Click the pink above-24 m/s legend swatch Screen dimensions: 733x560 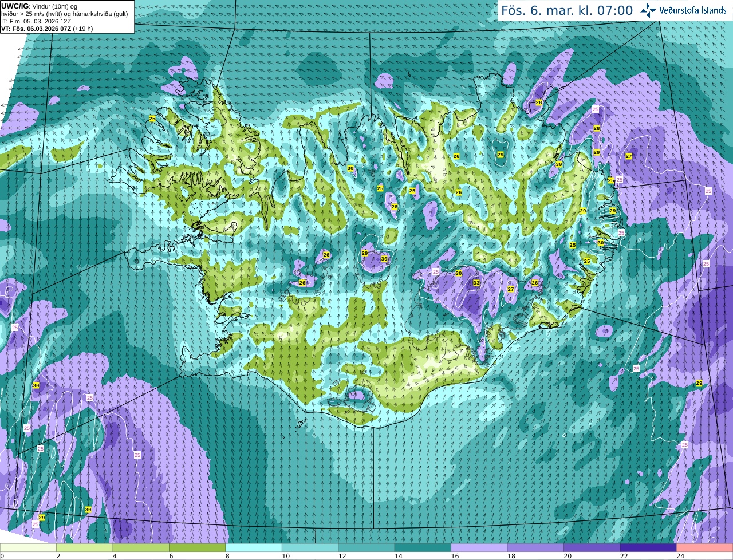[x=705, y=547]
